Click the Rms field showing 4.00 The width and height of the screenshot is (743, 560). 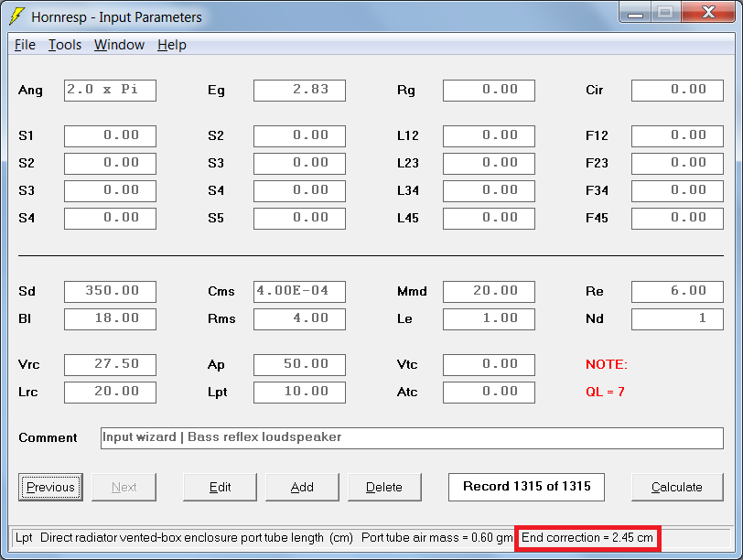[x=299, y=319]
